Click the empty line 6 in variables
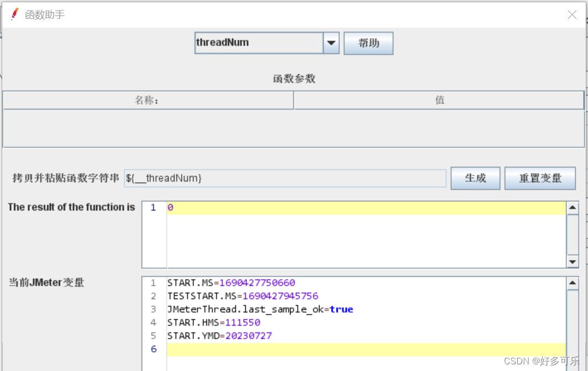The image size is (588, 371). tap(366, 349)
